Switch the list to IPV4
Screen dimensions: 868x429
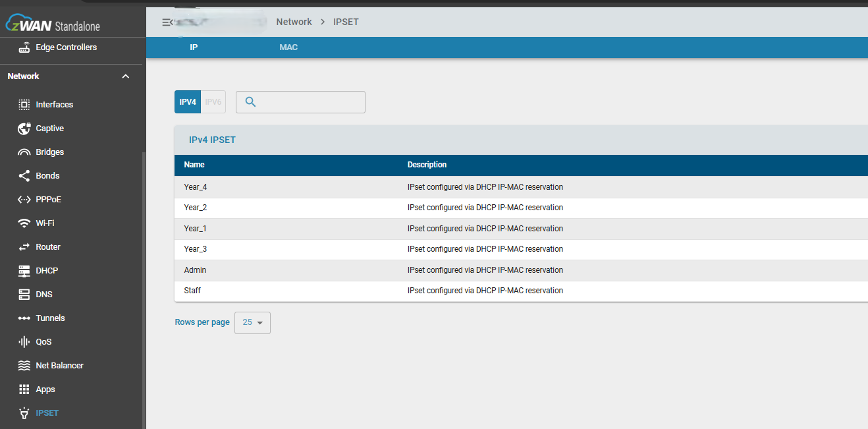point(188,102)
